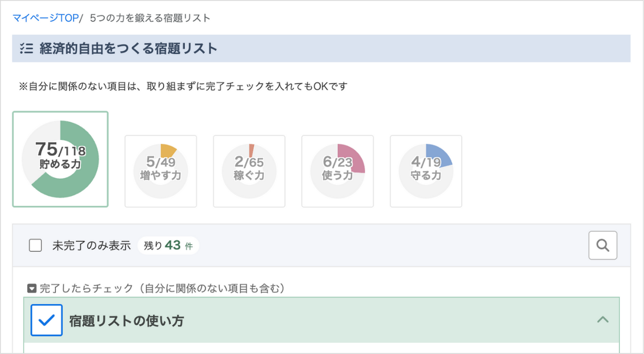Click the 宿題リストの使い方 title text
This screenshot has height=354, width=644.
coord(127,321)
